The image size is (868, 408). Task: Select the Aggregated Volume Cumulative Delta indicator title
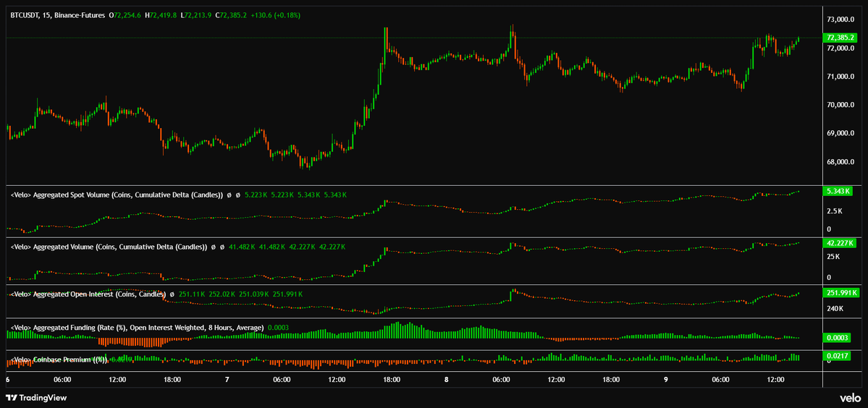pyautogui.click(x=109, y=247)
